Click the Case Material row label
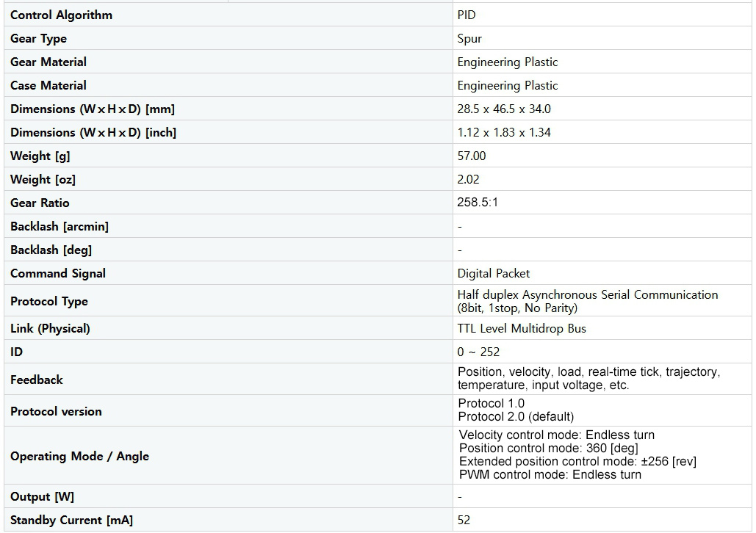This screenshot has height=533, width=756. [x=48, y=85]
